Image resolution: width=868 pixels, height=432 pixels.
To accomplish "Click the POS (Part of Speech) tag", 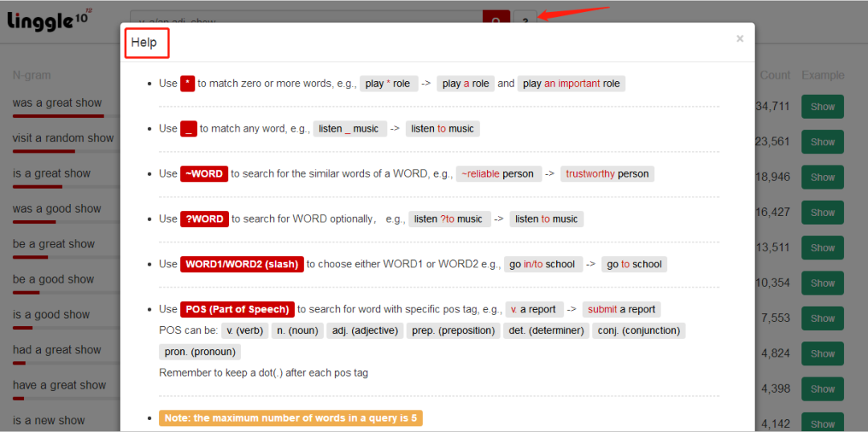I will pyautogui.click(x=237, y=309).
